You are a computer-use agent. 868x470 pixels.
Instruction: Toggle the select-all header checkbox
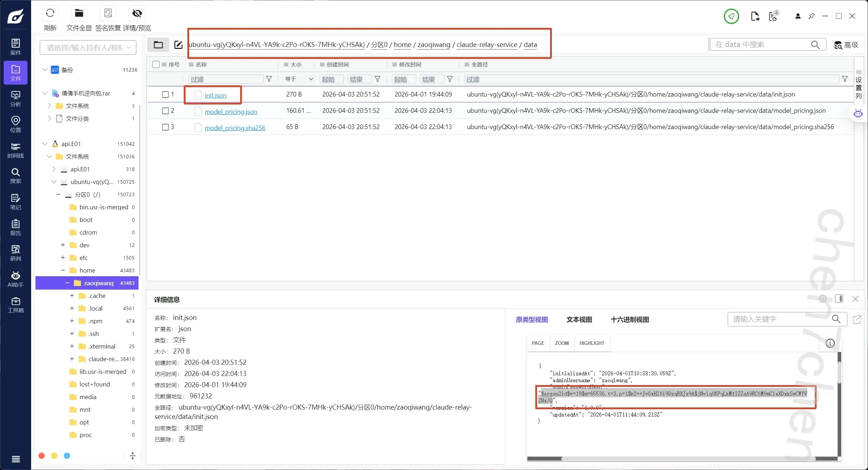(x=156, y=64)
